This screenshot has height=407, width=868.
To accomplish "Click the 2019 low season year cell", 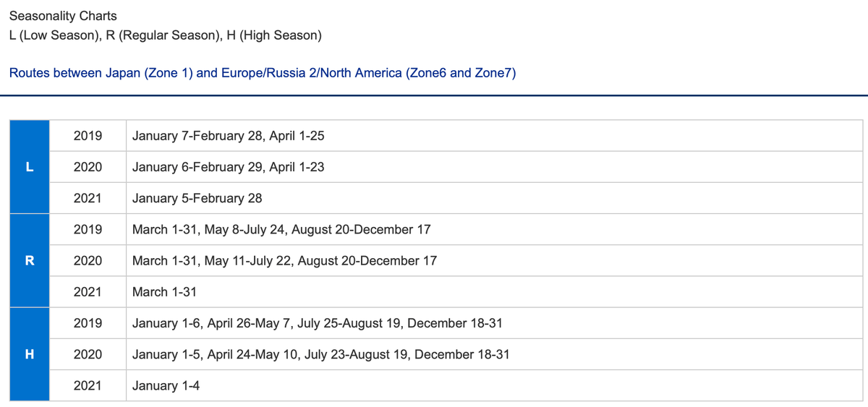I will pyautogui.click(x=88, y=136).
